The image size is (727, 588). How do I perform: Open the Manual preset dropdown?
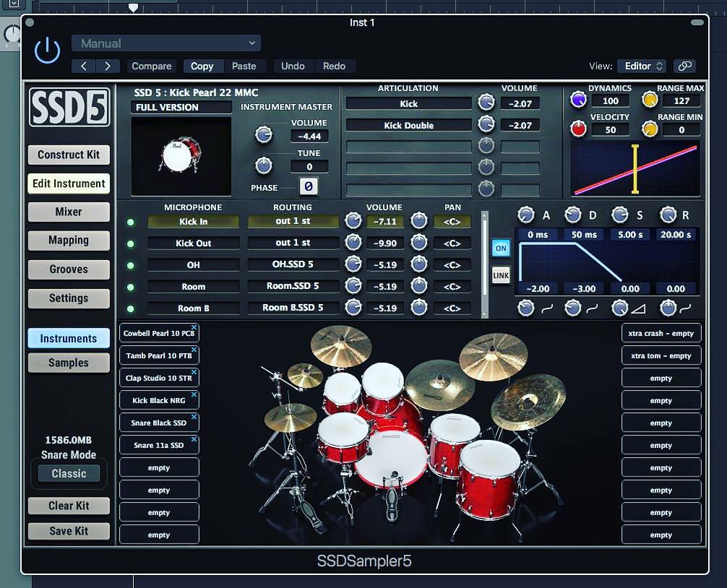[166, 43]
